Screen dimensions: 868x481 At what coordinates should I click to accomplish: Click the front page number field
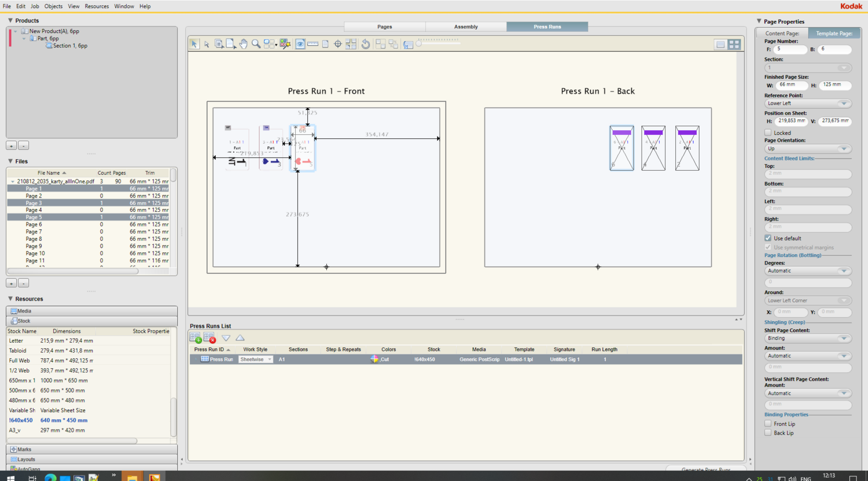[790, 50]
